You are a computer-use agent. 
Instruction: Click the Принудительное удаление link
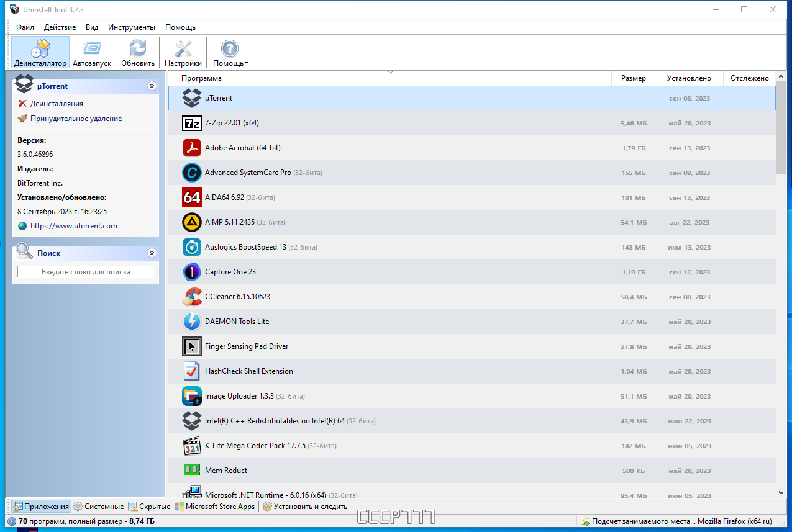point(76,119)
